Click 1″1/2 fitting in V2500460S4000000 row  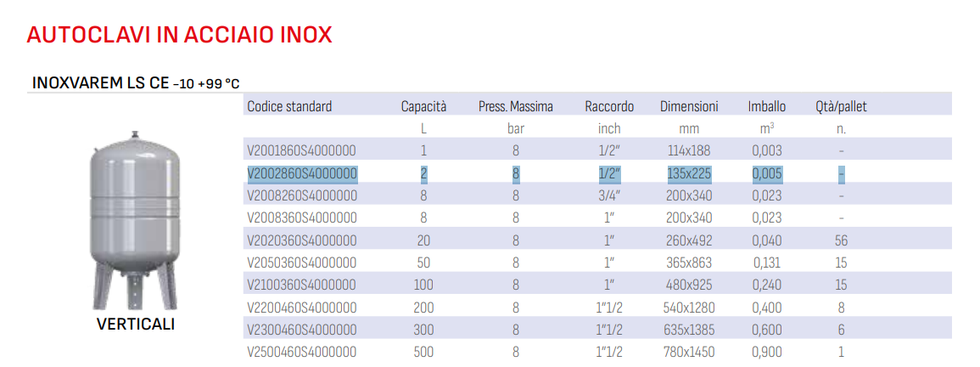click(x=609, y=352)
